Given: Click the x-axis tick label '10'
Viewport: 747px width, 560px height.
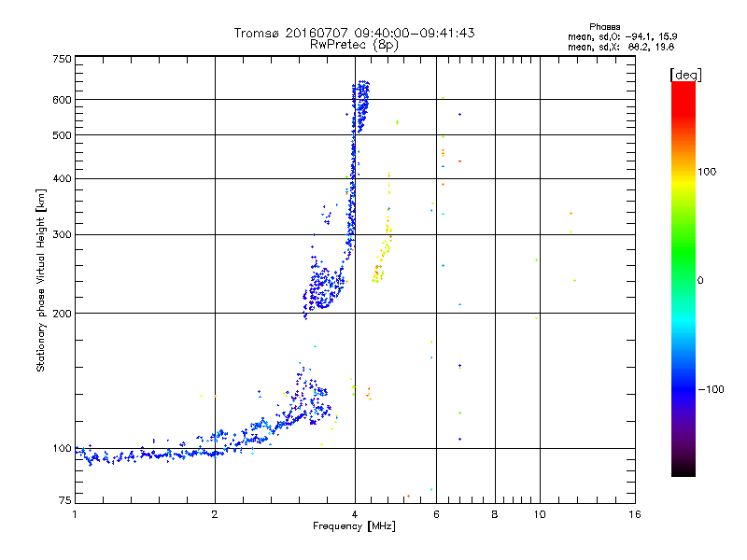Looking at the screenshot, I should tap(540, 514).
